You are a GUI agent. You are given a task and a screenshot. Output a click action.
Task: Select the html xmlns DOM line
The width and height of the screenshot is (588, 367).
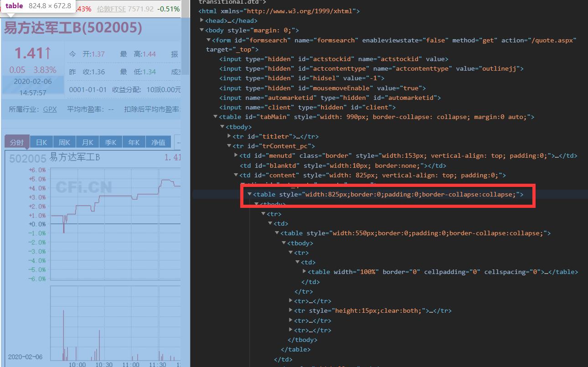279,11
